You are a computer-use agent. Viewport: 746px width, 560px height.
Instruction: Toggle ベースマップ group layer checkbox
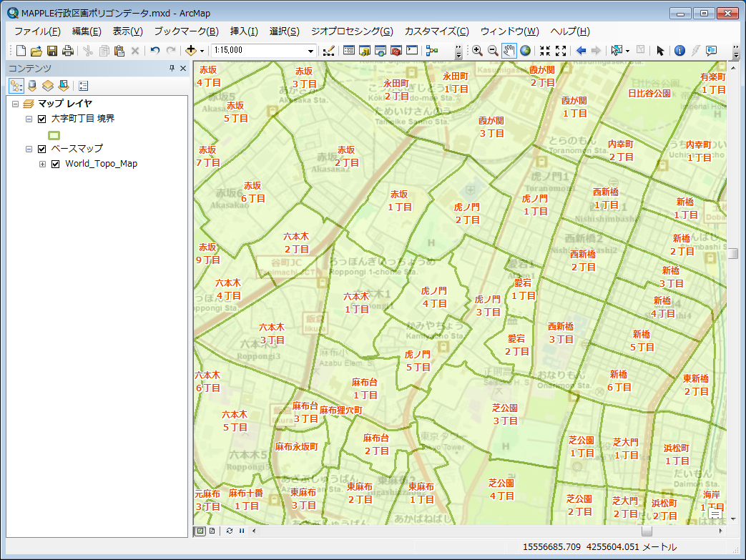(x=42, y=149)
